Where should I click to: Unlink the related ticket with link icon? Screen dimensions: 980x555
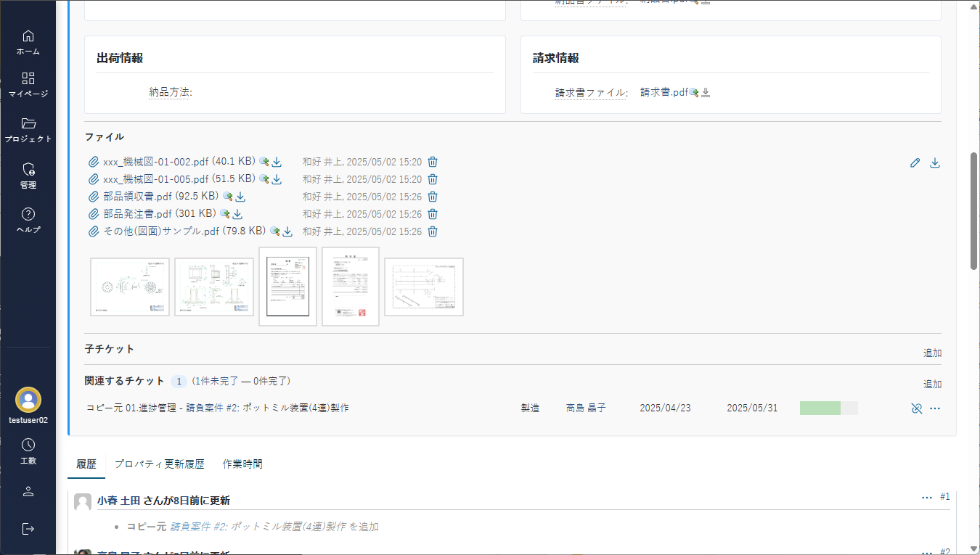pyautogui.click(x=916, y=408)
